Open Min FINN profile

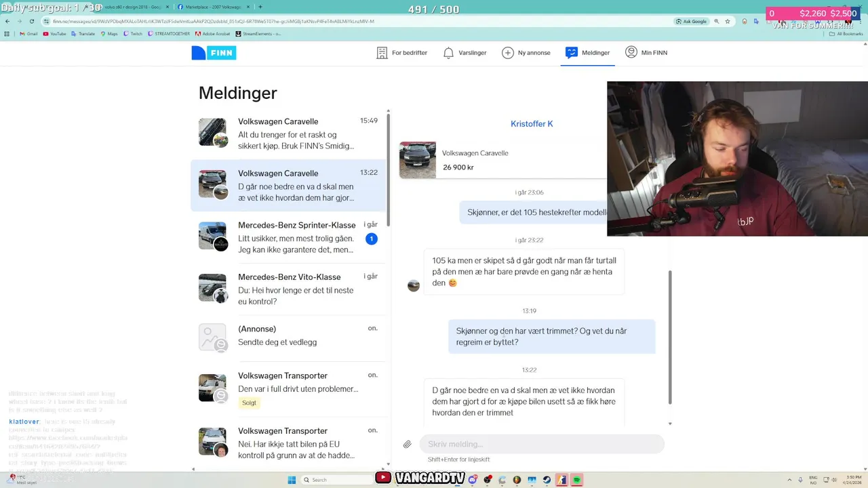646,53
